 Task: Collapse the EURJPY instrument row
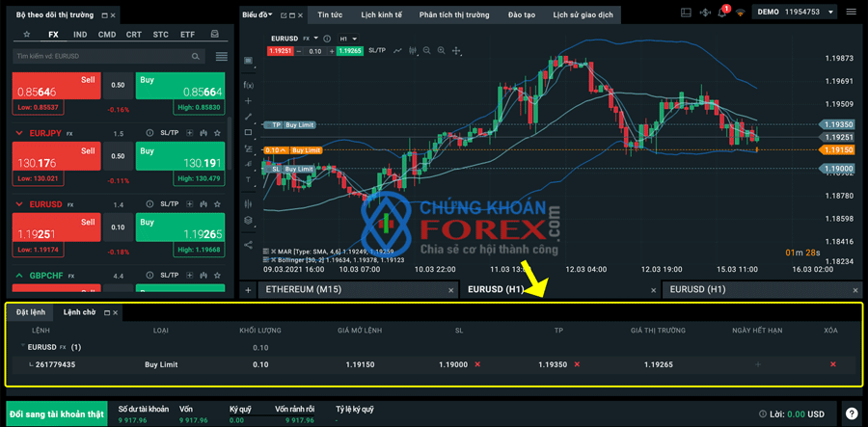click(x=19, y=133)
